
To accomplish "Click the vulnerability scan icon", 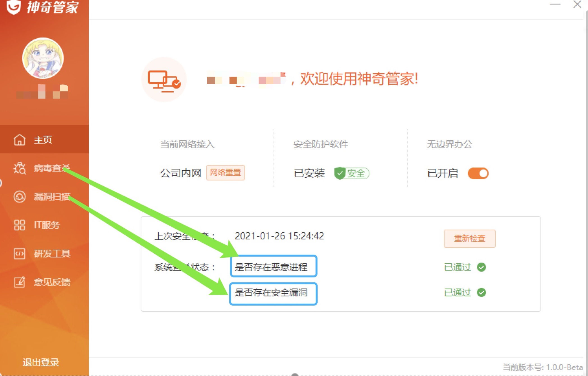I will coord(19,197).
